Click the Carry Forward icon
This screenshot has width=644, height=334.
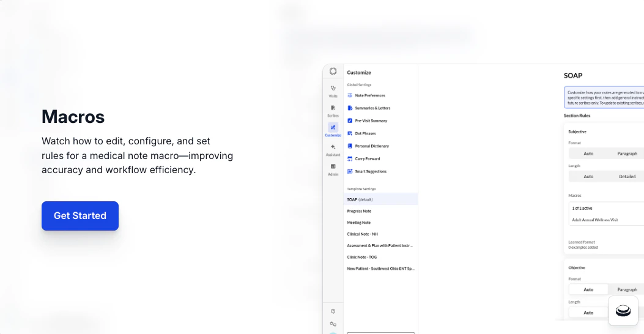pos(350,158)
